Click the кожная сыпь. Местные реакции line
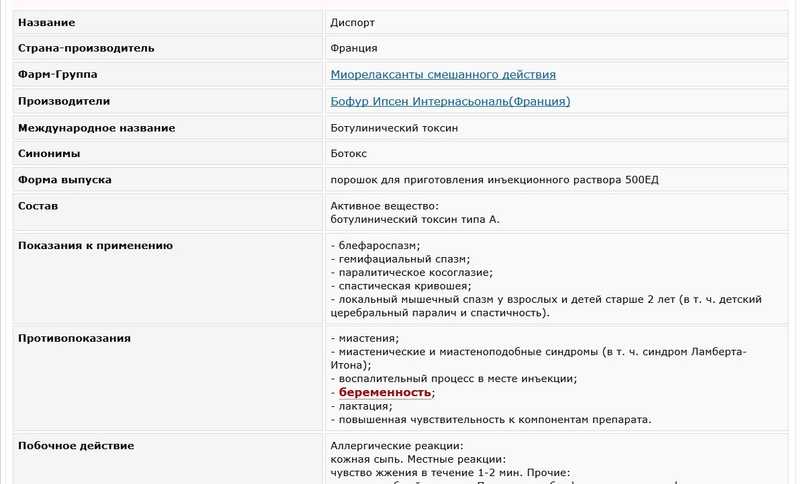Image resolution: width=800 pixels, height=484 pixels. coord(418,459)
